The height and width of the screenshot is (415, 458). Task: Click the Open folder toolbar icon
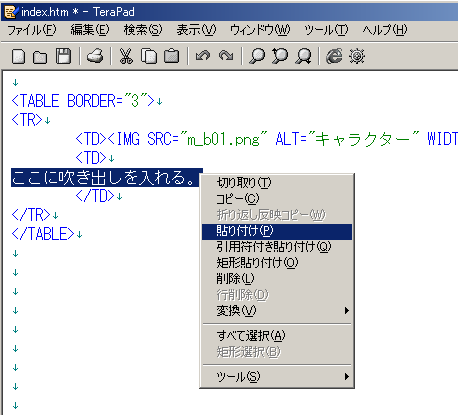(x=40, y=57)
